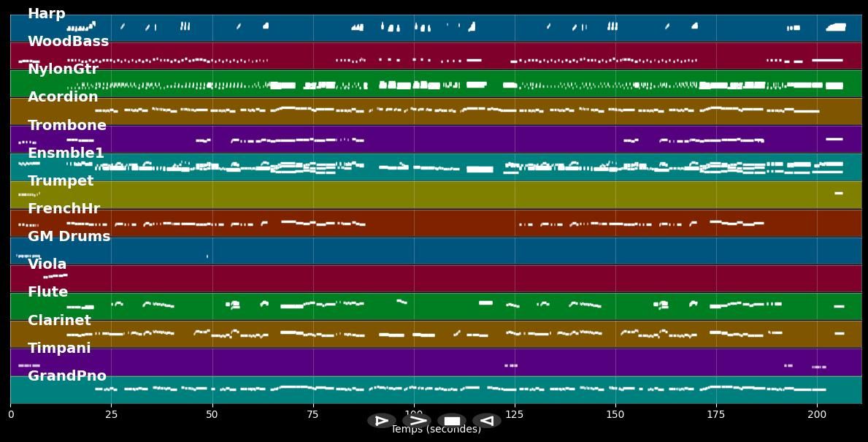The width and height of the screenshot is (868, 442).
Task: Select the WoodBass track label
Action: tap(68, 42)
